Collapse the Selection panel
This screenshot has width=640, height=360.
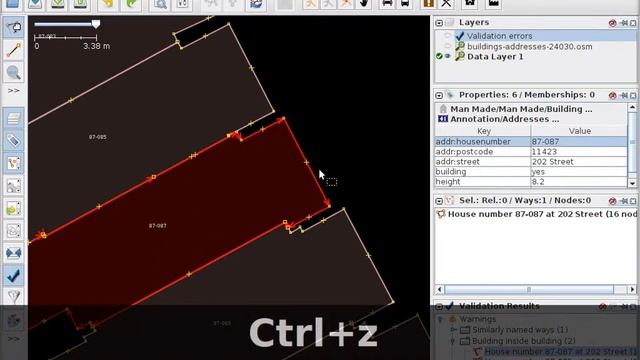tap(439, 201)
